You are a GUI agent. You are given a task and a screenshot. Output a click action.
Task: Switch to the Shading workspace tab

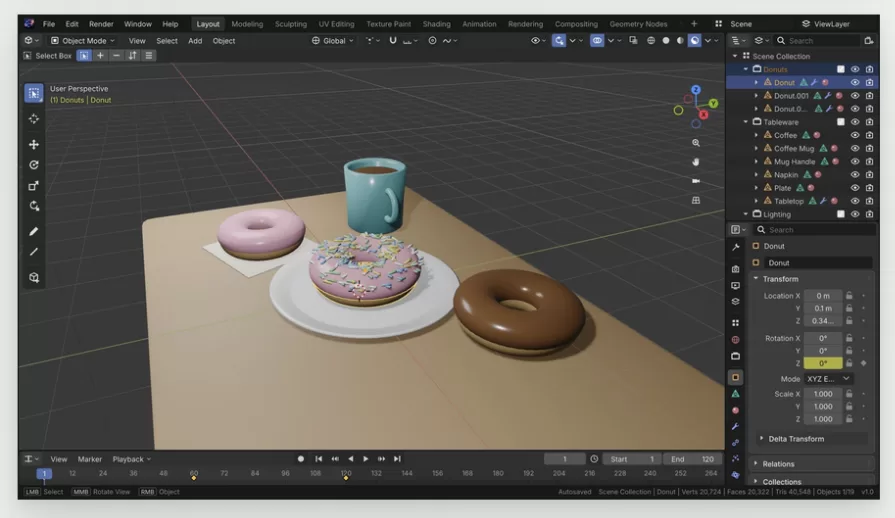click(436, 24)
